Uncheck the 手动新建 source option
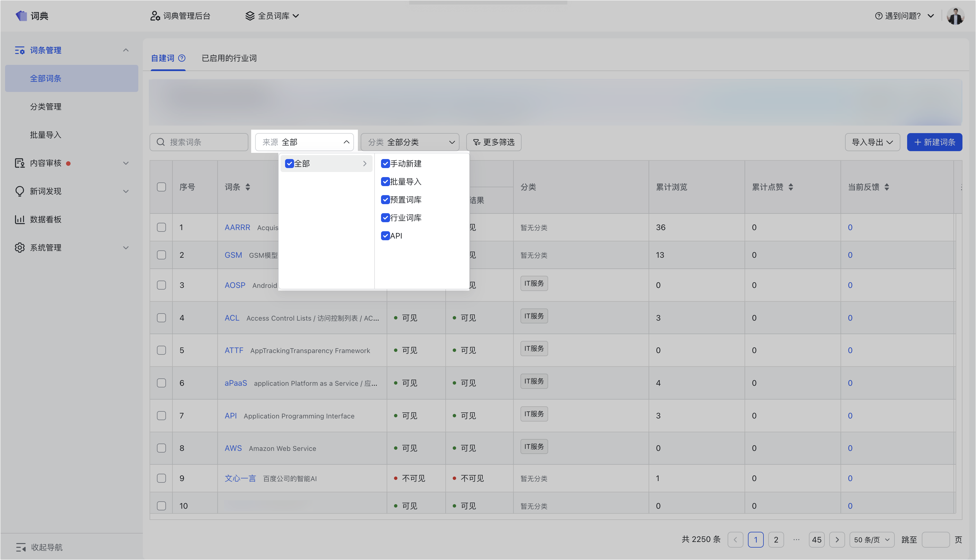The height and width of the screenshot is (560, 976). 385,164
